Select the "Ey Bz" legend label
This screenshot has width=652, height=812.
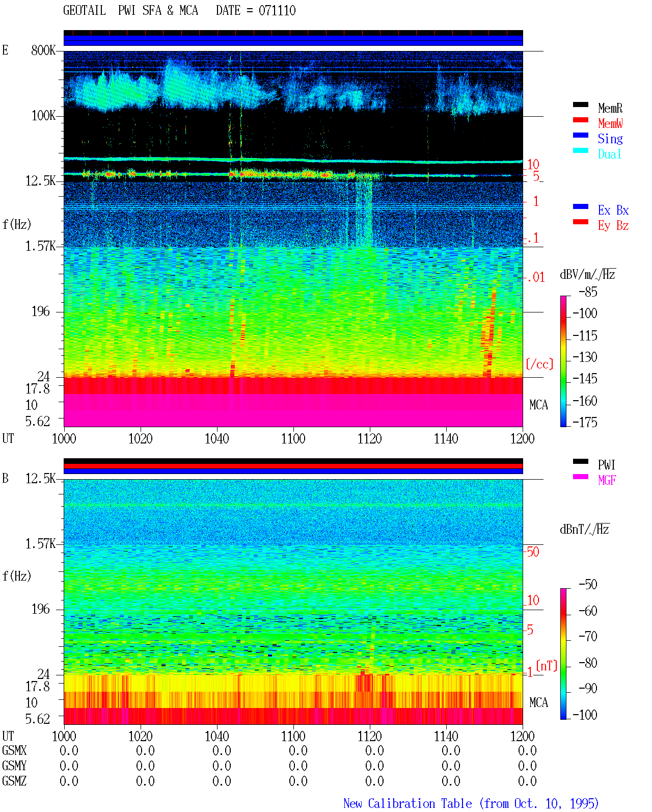tap(613, 225)
